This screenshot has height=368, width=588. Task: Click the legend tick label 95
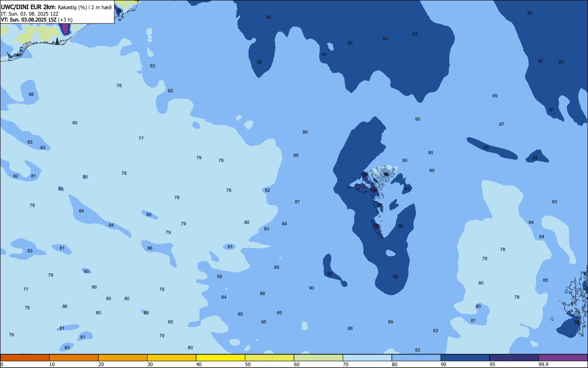coord(492,364)
